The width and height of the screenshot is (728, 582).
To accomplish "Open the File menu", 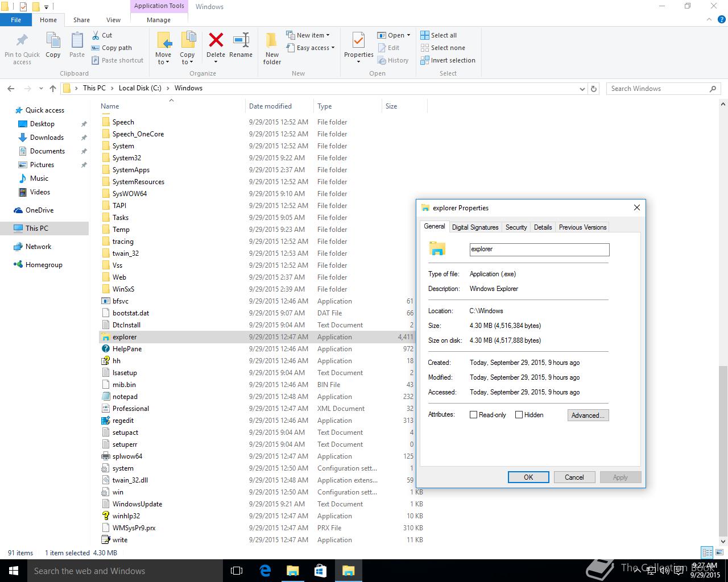I will coord(16,20).
